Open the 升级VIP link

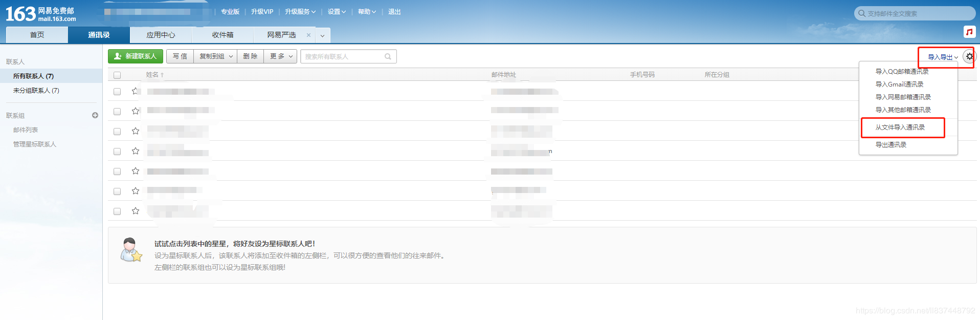coord(262,12)
